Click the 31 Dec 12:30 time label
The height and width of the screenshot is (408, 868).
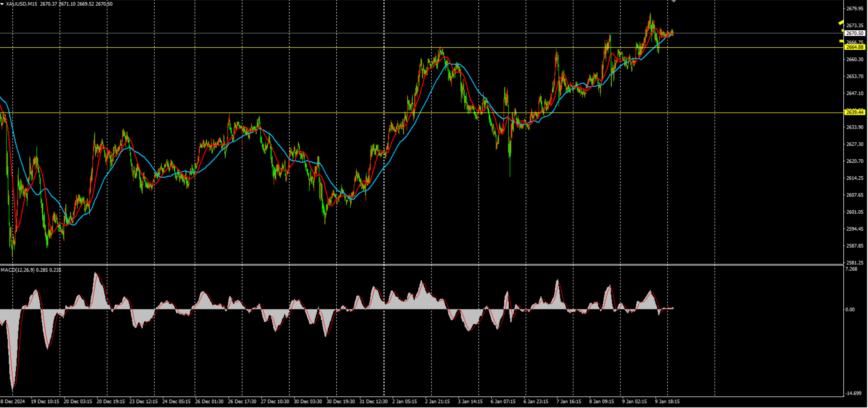pyautogui.click(x=373, y=402)
